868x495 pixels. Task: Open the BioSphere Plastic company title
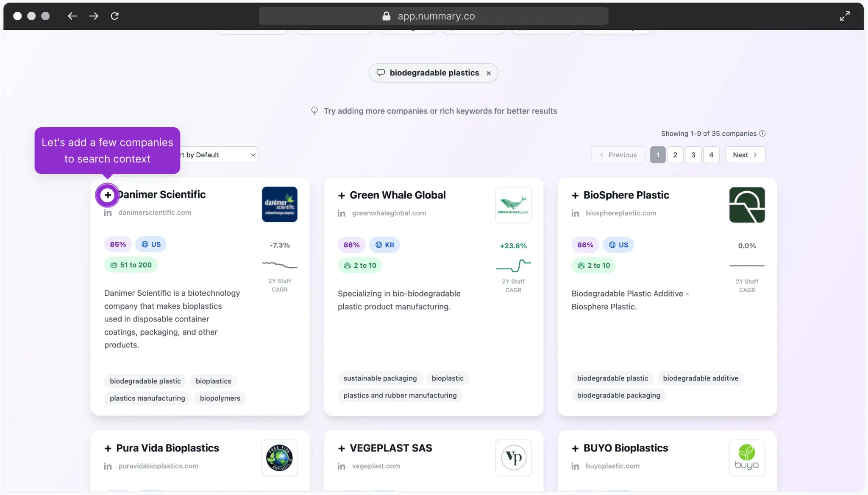point(626,195)
